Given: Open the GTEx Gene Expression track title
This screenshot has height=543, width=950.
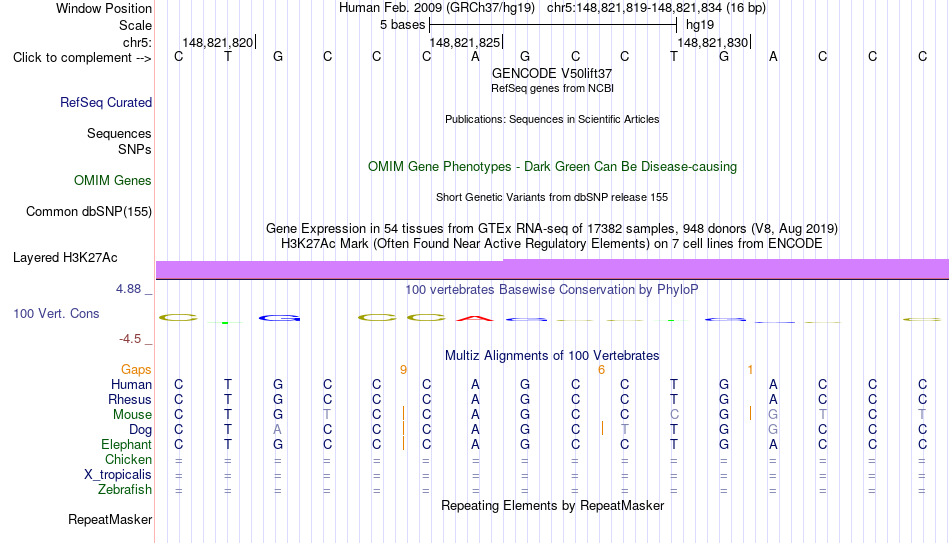Looking at the screenshot, I should pyautogui.click(x=552, y=228).
